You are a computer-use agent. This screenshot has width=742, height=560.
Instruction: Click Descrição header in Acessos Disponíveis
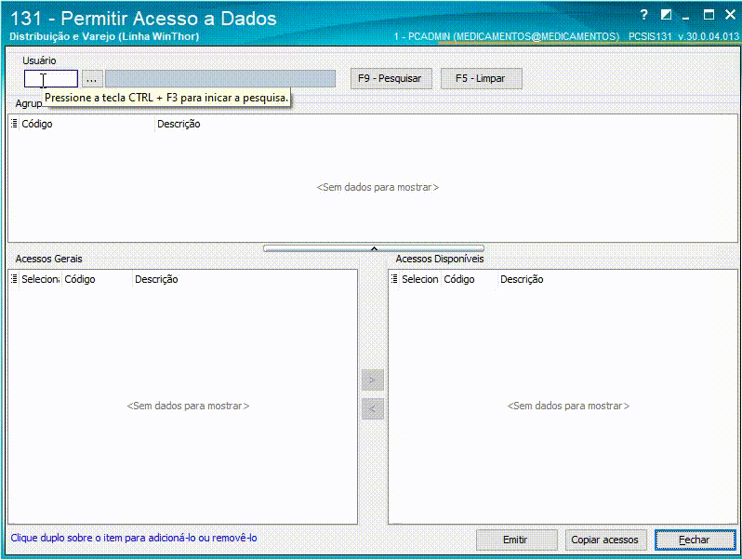[x=616, y=279]
